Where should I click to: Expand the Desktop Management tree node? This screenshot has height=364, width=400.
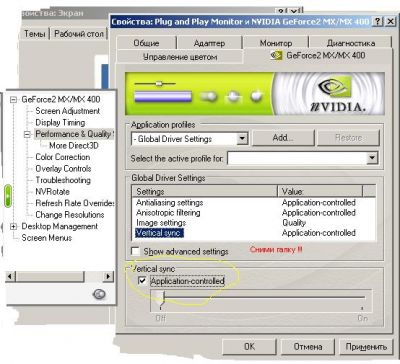click(x=13, y=226)
